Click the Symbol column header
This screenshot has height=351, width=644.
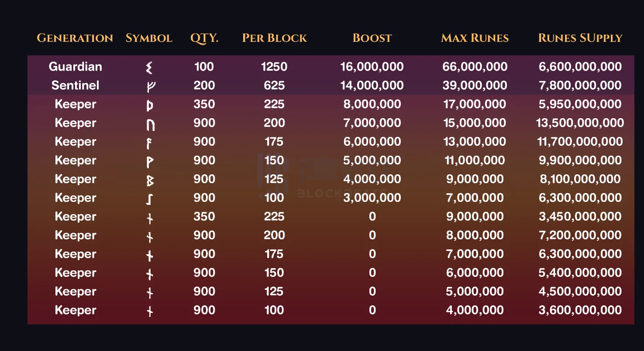click(x=149, y=38)
